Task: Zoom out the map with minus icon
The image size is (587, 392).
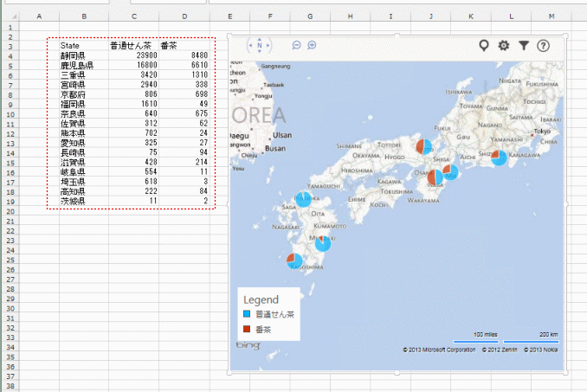Action: (x=296, y=45)
